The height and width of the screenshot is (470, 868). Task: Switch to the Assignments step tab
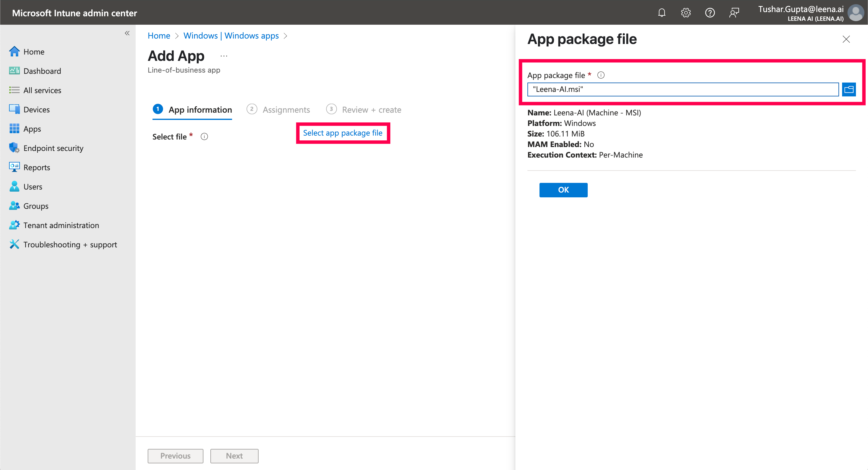(286, 110)
